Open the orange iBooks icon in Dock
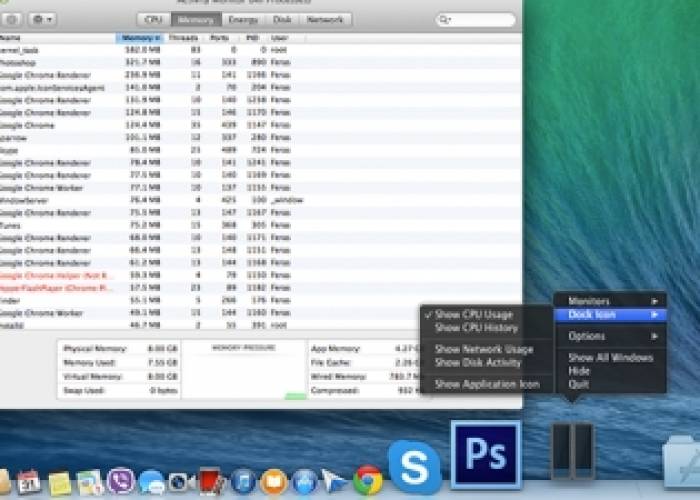 coord(273,482)
